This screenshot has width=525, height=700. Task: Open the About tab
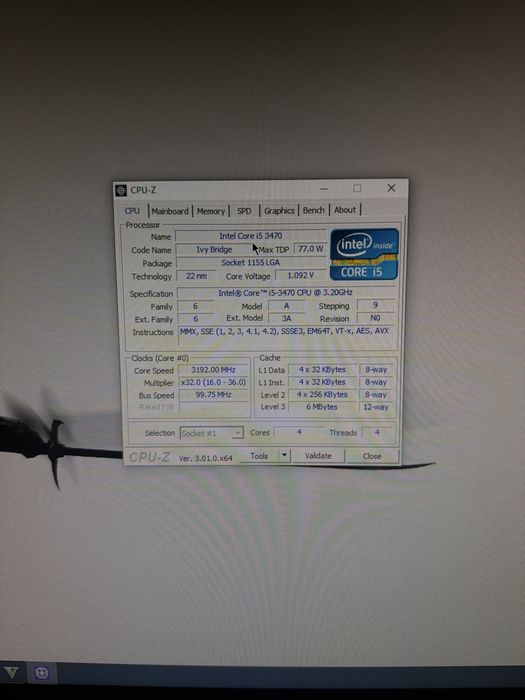click(345, 210)
